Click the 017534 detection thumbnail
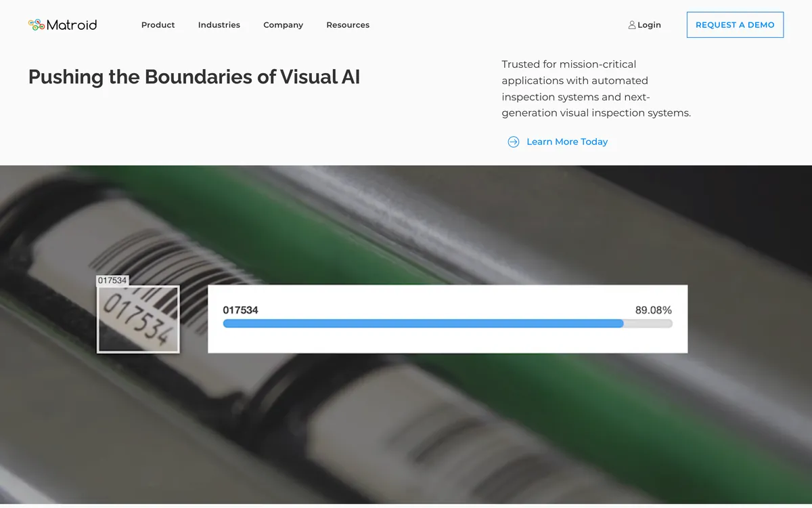Viewport: 812px width, 508px height. click(138, 319)
